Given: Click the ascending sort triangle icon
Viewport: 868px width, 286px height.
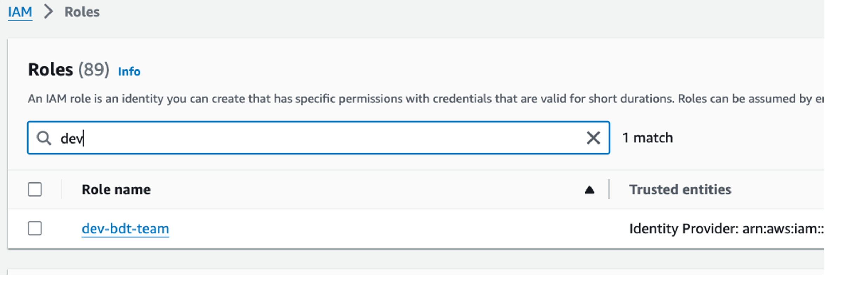Looking at the screenshot, I should 589,190.
